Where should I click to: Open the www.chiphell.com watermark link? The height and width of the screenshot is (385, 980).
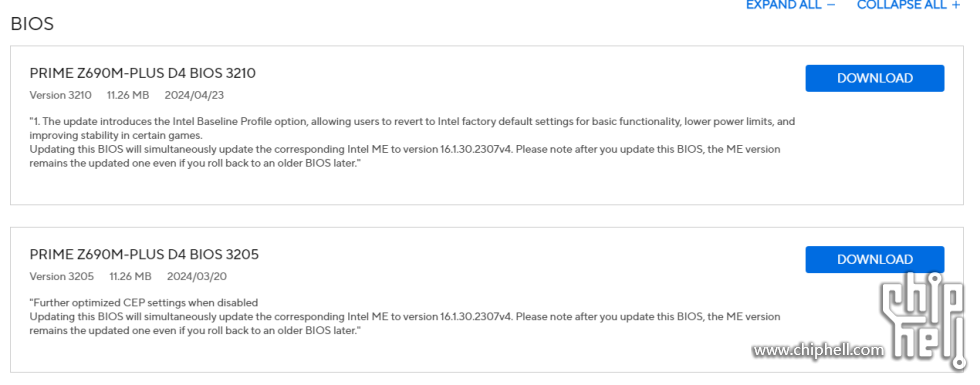pos(819,350)
